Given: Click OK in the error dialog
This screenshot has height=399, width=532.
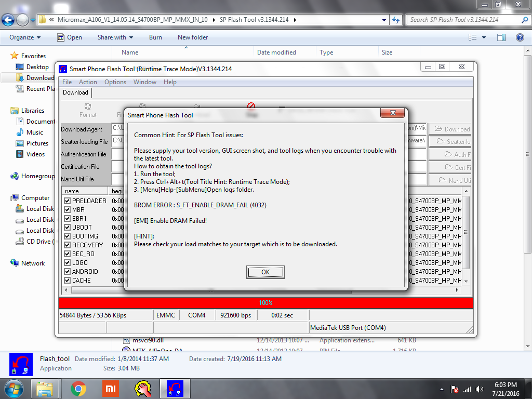Looking at the screenshot, I should (265, 272).
